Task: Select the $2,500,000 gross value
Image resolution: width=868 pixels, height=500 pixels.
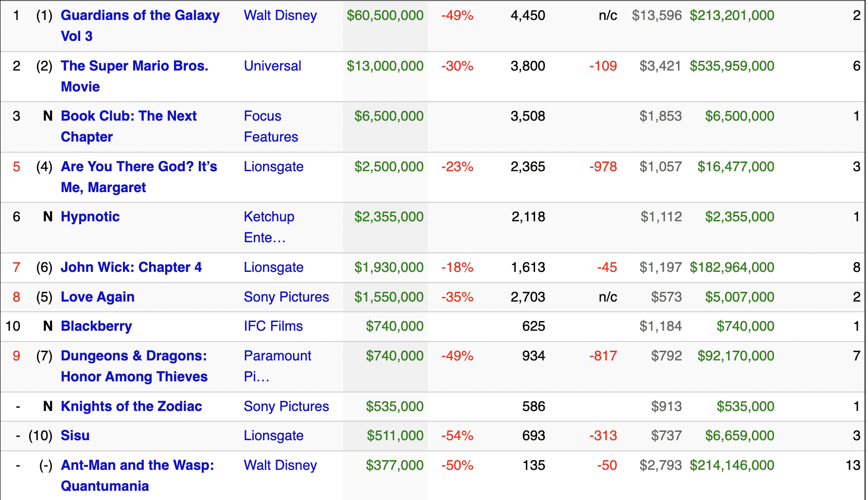Action: (389, 167)
